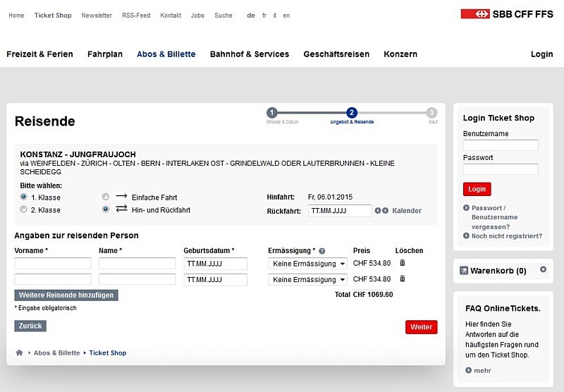Open Suche link in top bar

223,16
